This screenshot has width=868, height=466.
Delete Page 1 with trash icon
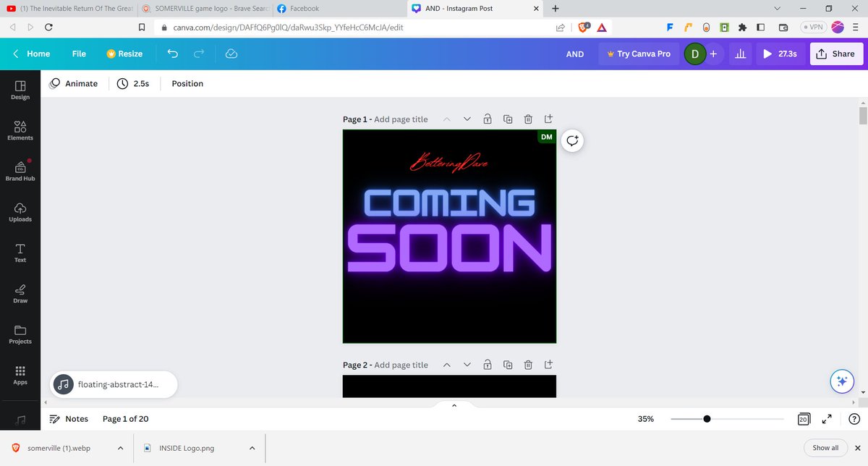point(528,119)
